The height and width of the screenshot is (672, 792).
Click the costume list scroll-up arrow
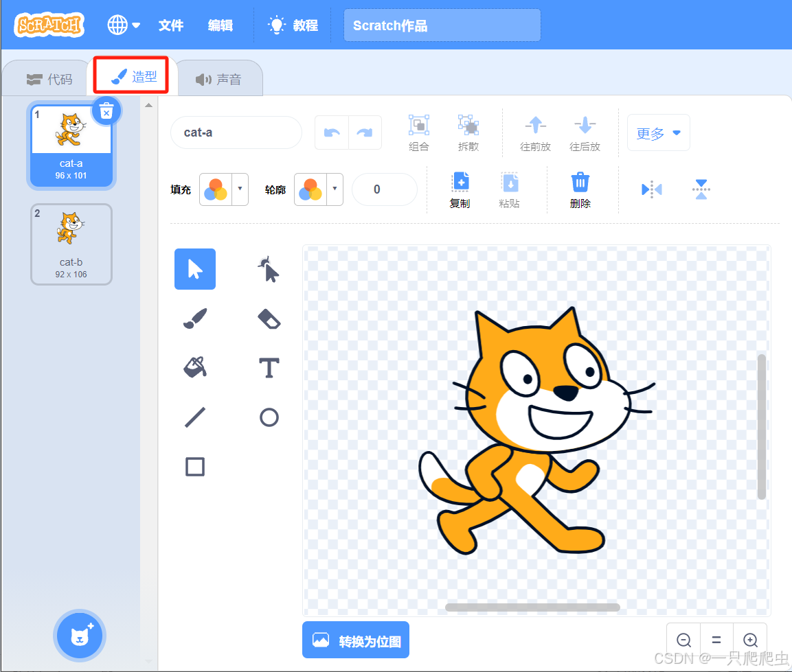148,106
